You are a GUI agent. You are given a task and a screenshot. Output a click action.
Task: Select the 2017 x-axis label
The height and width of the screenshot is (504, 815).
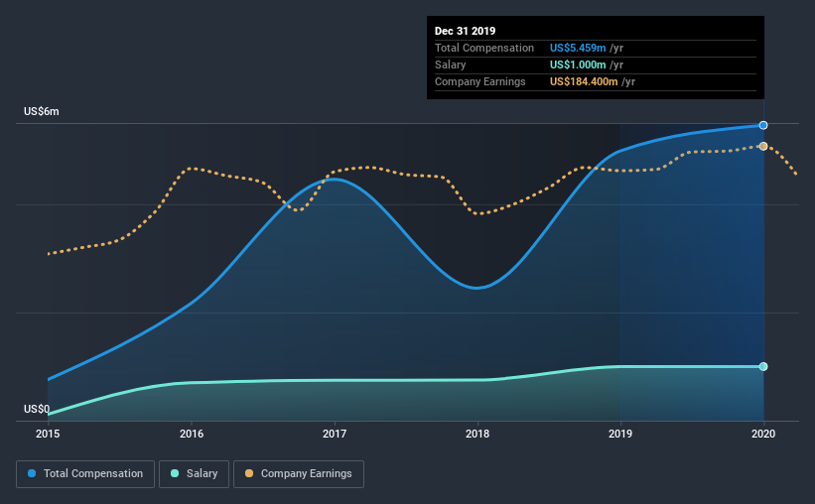335,434
